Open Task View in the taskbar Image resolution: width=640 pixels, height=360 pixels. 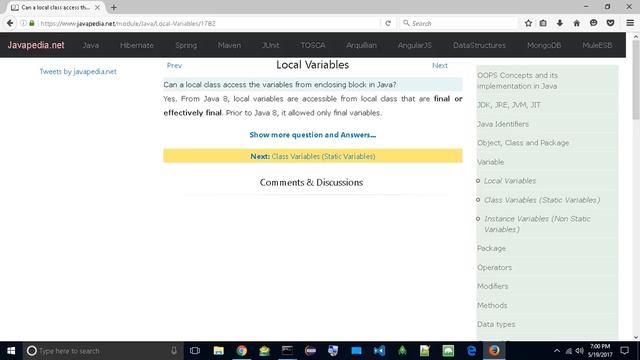pyautogui.click(x=195, y=351)
